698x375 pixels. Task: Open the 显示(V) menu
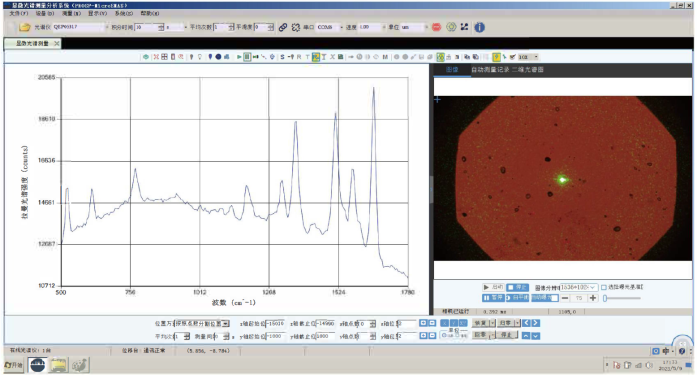click(x=97, y=13)
